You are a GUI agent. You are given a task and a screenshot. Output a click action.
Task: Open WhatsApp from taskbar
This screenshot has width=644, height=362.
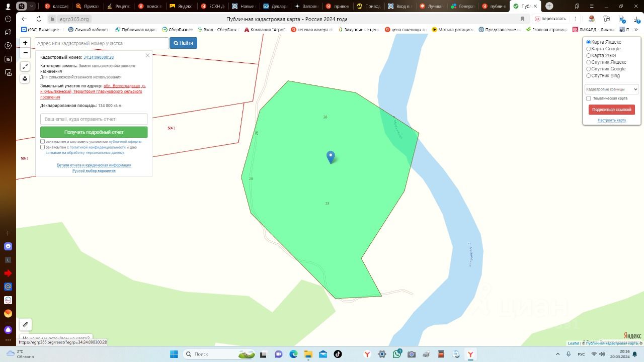(x=397, y=354)
